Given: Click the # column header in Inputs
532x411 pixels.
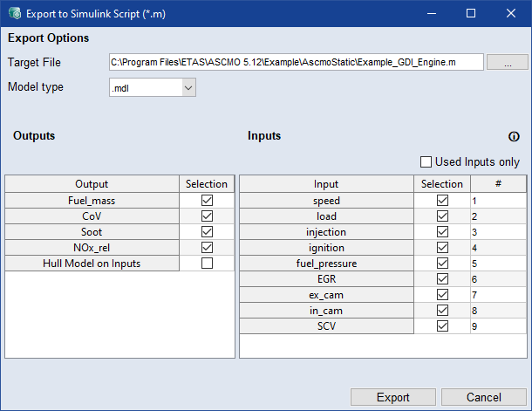Looking at the screenshot, I should point(498,184).
